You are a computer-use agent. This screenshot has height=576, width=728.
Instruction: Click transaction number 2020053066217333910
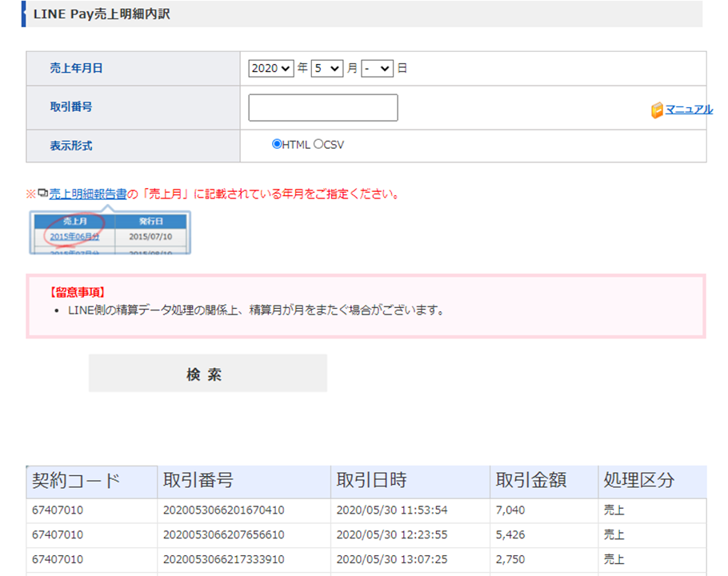click(x=223, y=559)
